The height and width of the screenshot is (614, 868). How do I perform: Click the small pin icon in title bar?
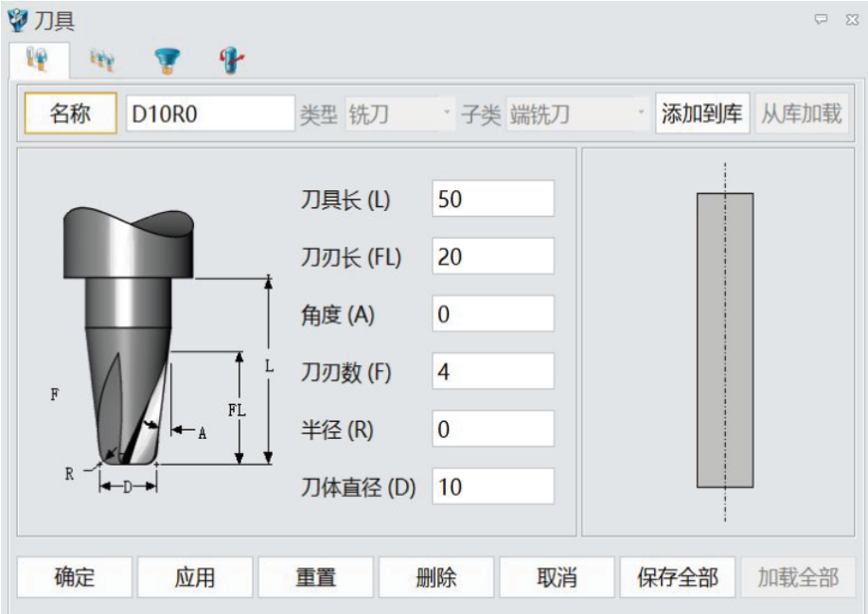821,19
